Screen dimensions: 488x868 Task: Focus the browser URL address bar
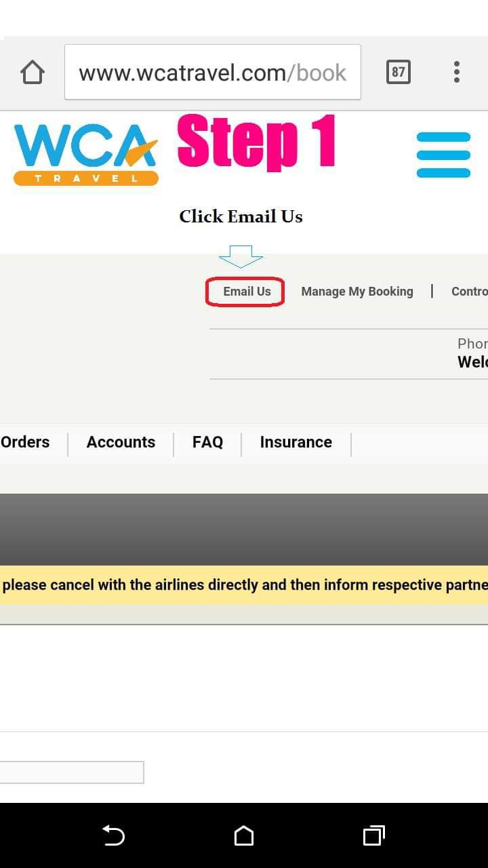pos(212,73)
